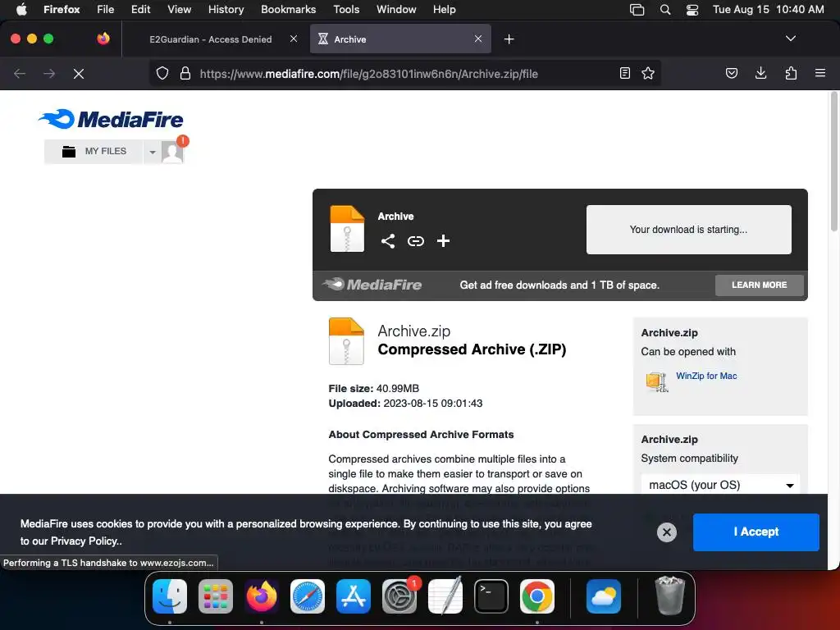
Task: Open the Tools menu
Action: [x=346, y=9]
